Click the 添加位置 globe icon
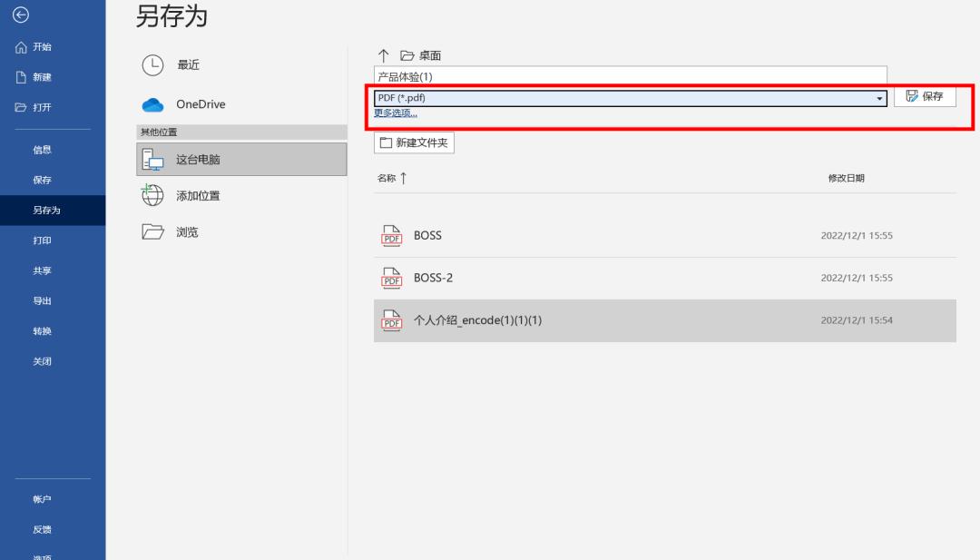 tap(152, 195)
